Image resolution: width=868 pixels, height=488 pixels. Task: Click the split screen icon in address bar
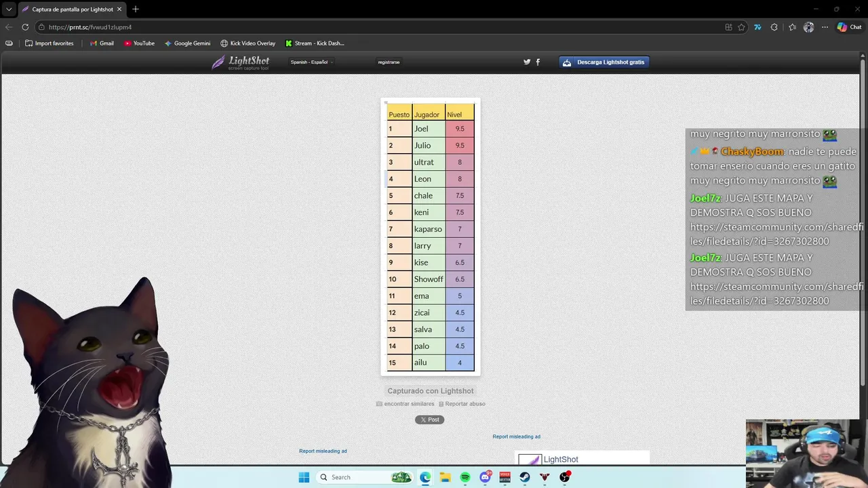coord(728,27)
